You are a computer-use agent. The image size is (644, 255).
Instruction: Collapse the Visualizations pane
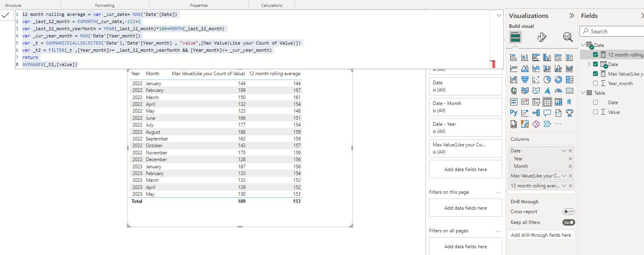[x=572, y=16]
